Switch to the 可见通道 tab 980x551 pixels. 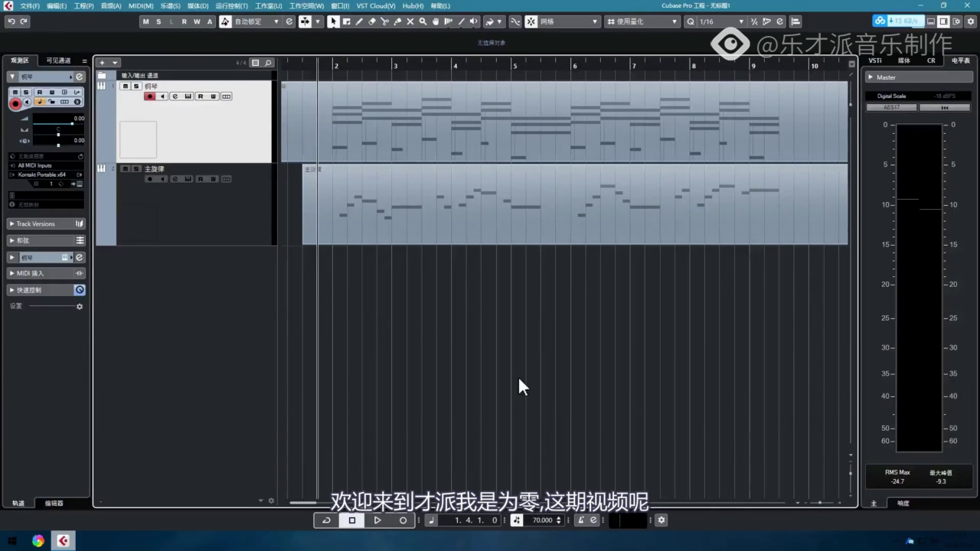(58, 60)
